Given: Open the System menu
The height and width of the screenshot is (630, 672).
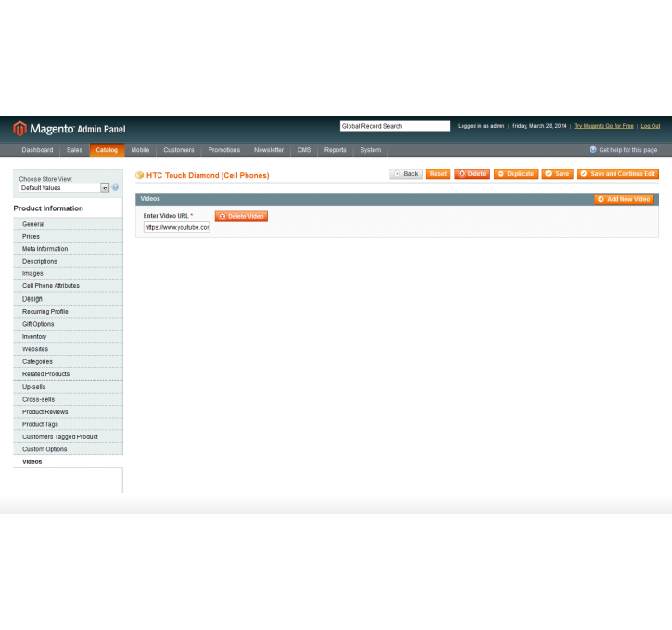Looking at the screenshot, I should click(370, 150).
